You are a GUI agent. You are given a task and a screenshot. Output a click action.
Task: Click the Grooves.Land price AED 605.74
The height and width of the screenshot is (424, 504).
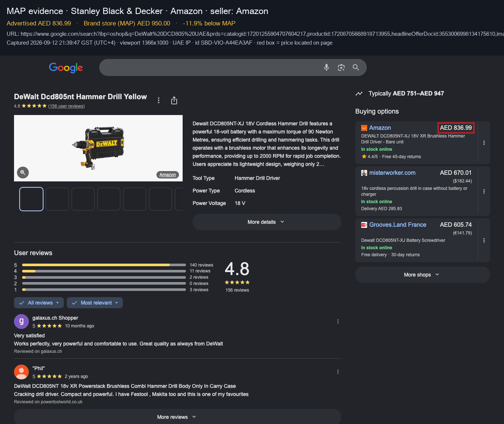pyautogui.click(x=456, y=225)
